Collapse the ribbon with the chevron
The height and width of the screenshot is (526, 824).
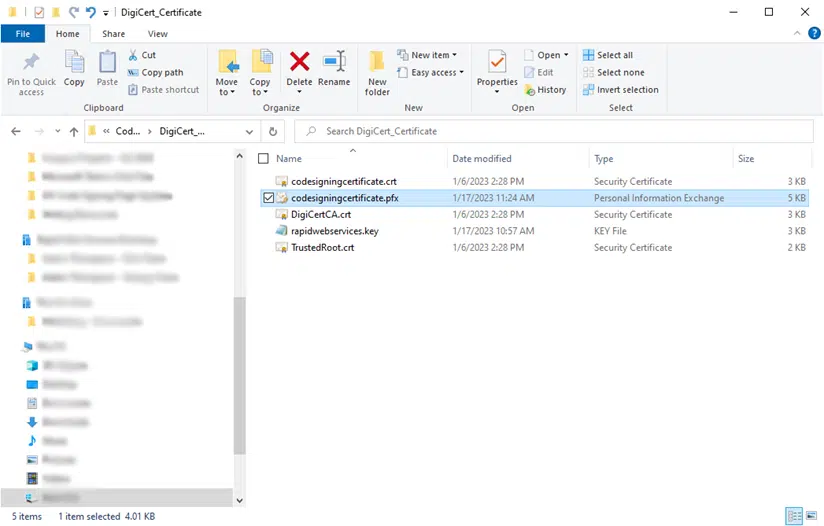tap(797, 33)
